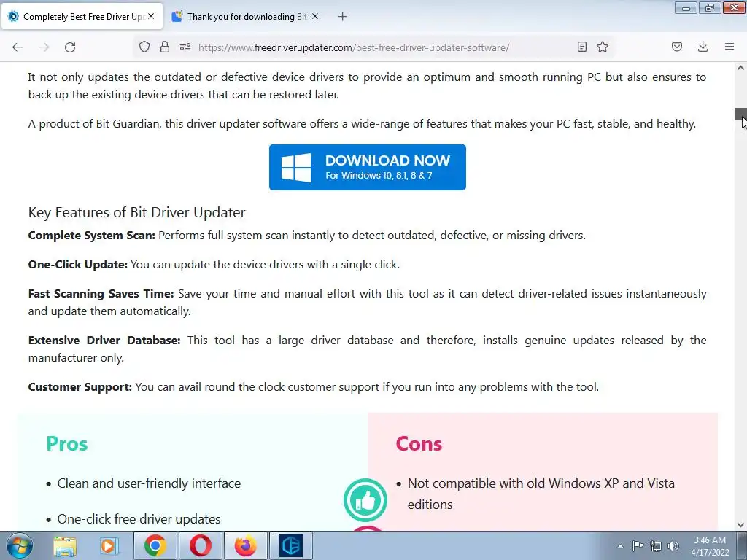The image size is (747, 560).
Task: Click the taskbar clock showing 3:46 AM
Action: click(710, 545)
